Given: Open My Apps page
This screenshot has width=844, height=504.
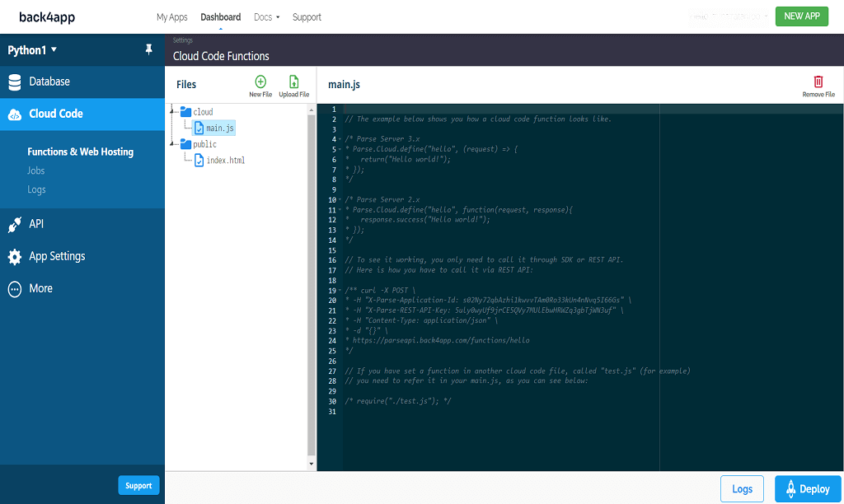Looking at the screenshot, I should tap(171, 17).
